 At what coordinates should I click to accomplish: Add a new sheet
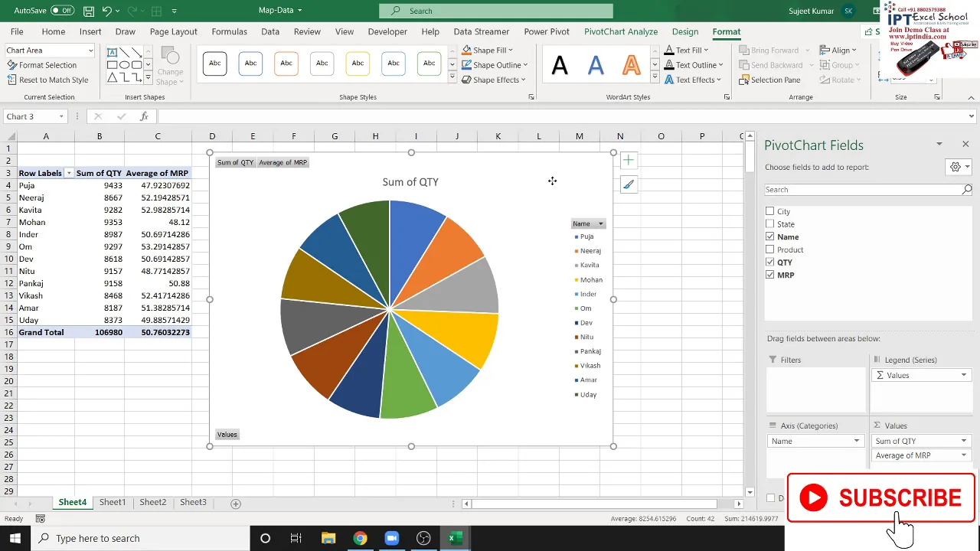pyautogui.click(x=236, y=504)
